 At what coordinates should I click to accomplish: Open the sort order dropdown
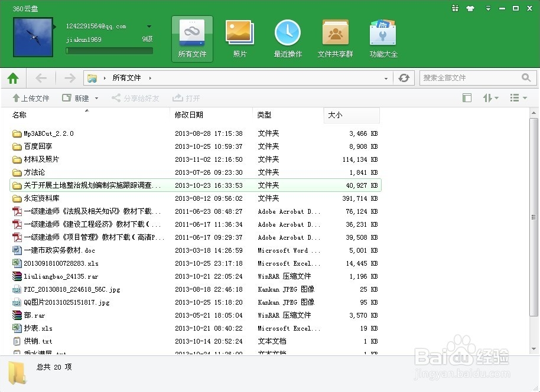point(490,98)
